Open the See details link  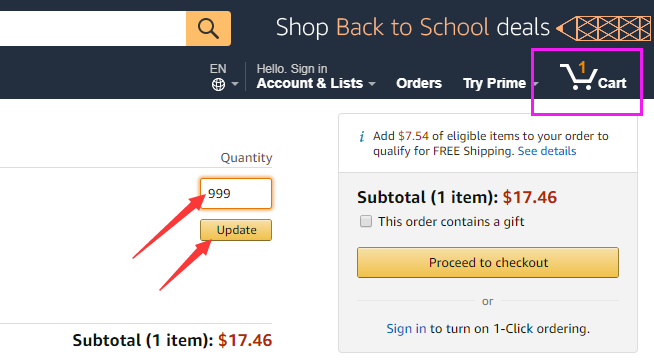point(547,151)
